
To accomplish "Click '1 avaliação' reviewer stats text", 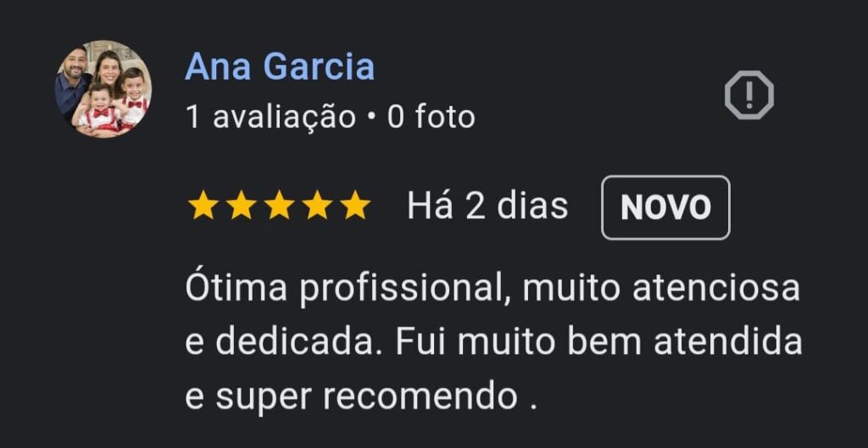I will point(270,117).
